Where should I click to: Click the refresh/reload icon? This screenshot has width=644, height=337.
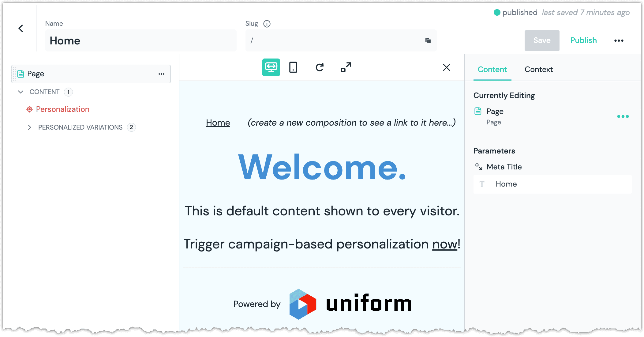pos(319,67)
